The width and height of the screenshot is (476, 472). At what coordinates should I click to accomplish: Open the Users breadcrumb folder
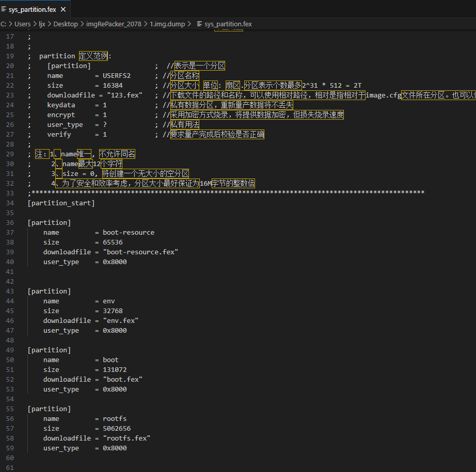[23, 24]
